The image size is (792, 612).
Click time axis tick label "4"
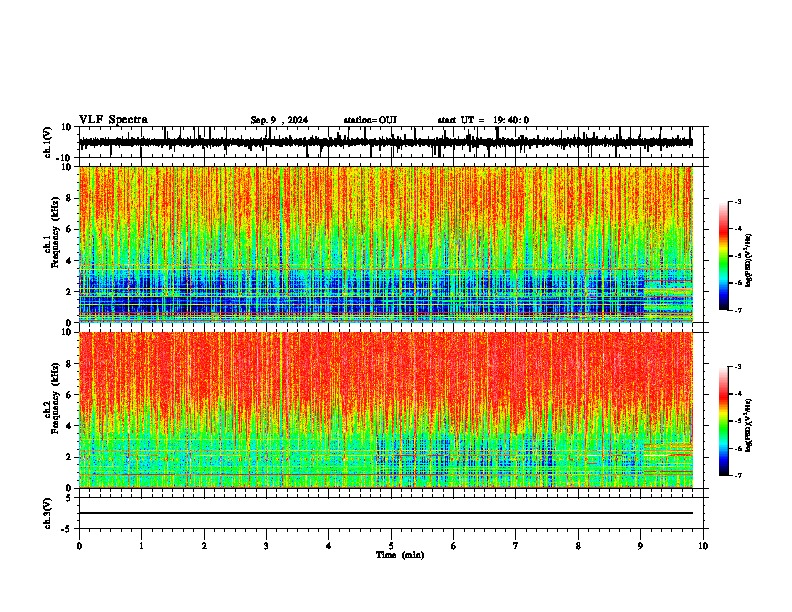(329, 546)
